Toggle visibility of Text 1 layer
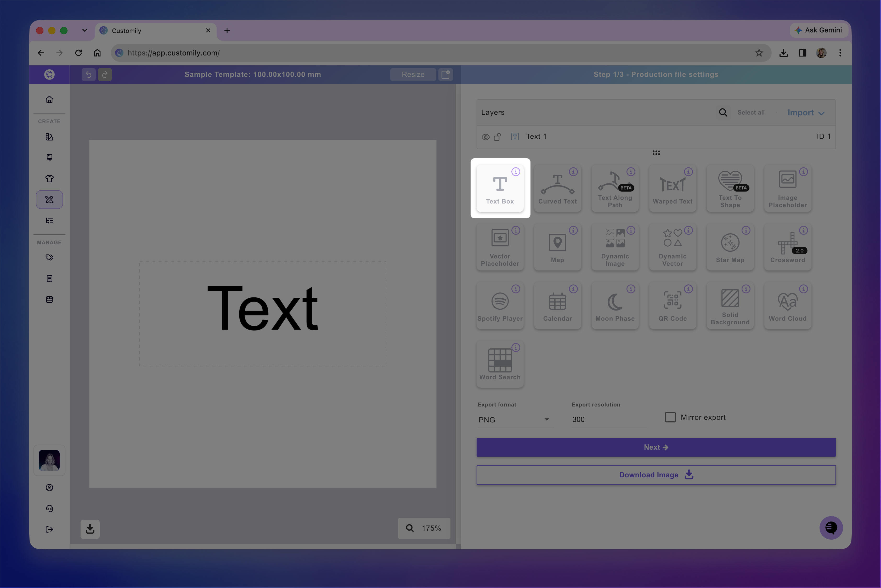Viewport: 881px width, 588px height. (x=485, y=137)
